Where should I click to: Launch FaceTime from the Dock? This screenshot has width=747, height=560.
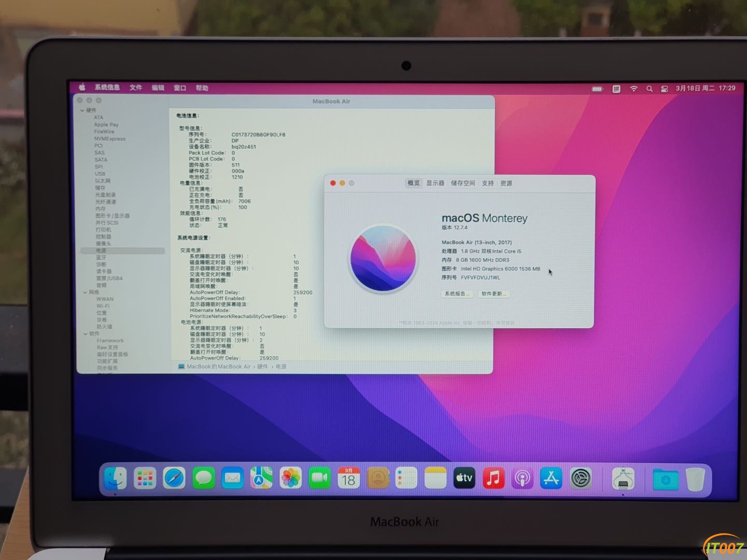[x=320, y=478]
